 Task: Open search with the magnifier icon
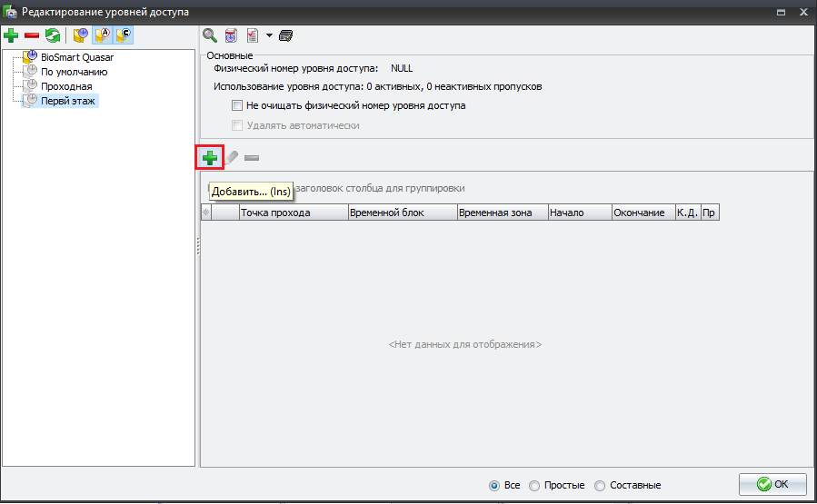[210, 35]
